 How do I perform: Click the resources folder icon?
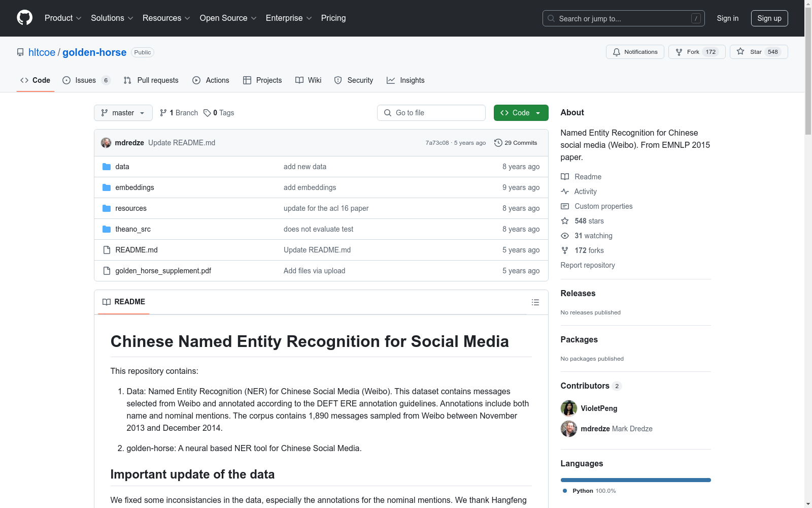[x=107, y=208]
